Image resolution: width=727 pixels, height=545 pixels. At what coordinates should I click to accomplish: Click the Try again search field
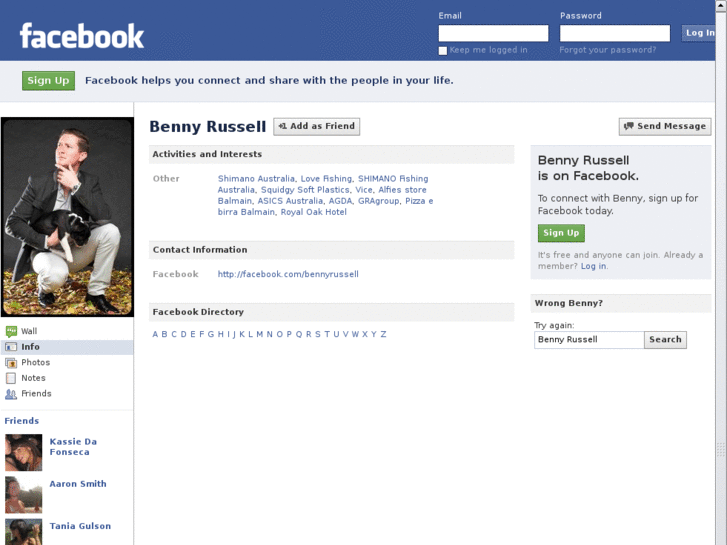point(589,340)
